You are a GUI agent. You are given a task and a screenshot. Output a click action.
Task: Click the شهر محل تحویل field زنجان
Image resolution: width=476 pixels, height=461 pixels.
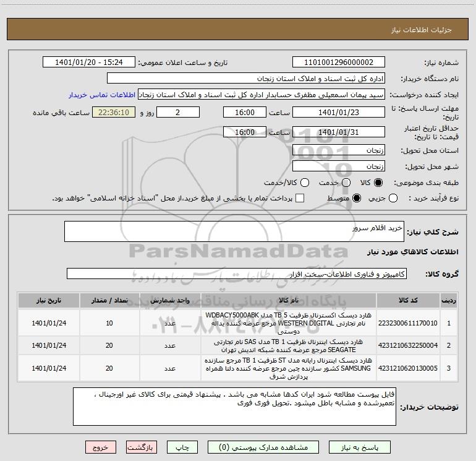tap(339, 166)
